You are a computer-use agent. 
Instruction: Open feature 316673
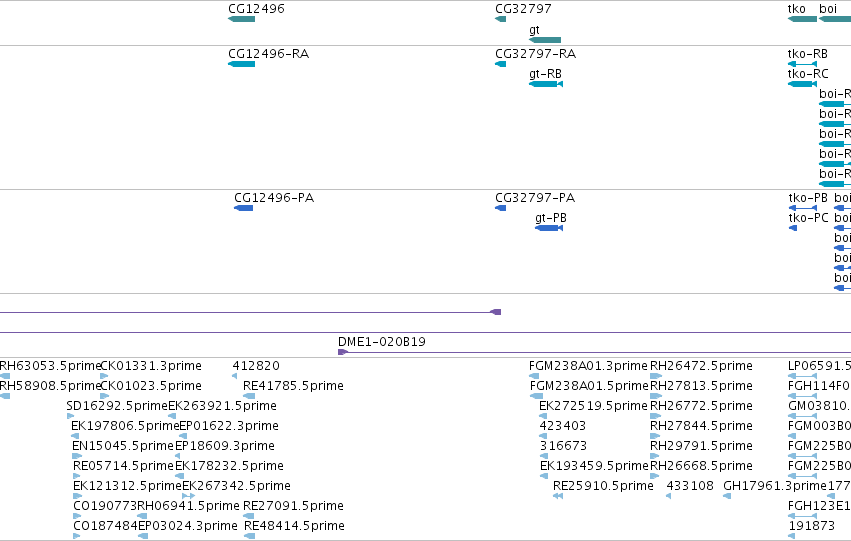pyautogui.click(x=563, y=446)
